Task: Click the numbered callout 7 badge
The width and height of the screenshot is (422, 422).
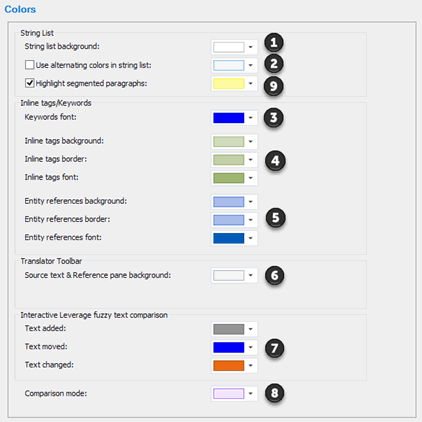Action: coord(274,348)
